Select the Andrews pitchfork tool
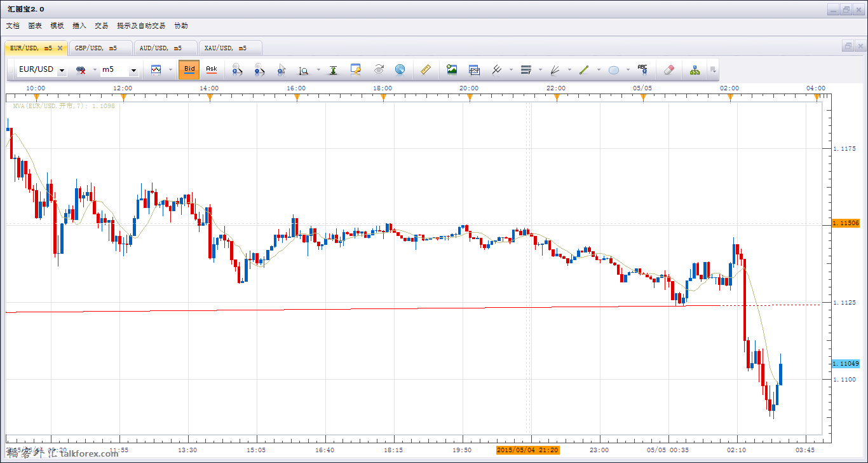Image resolution: width=868 pixels, height=463 pixels. tap(496, 70)
